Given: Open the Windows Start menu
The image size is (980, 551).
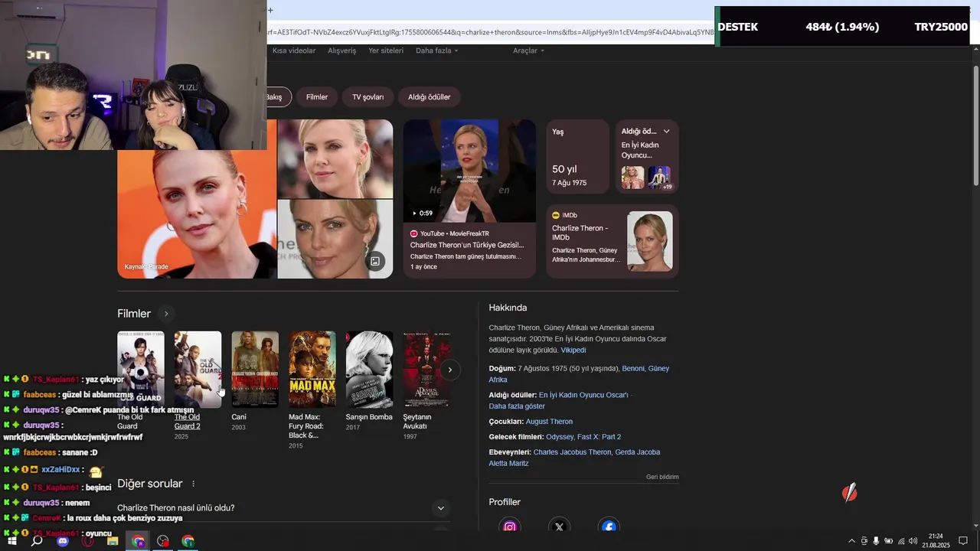Looking at the screenshot, I should [12, 541].
